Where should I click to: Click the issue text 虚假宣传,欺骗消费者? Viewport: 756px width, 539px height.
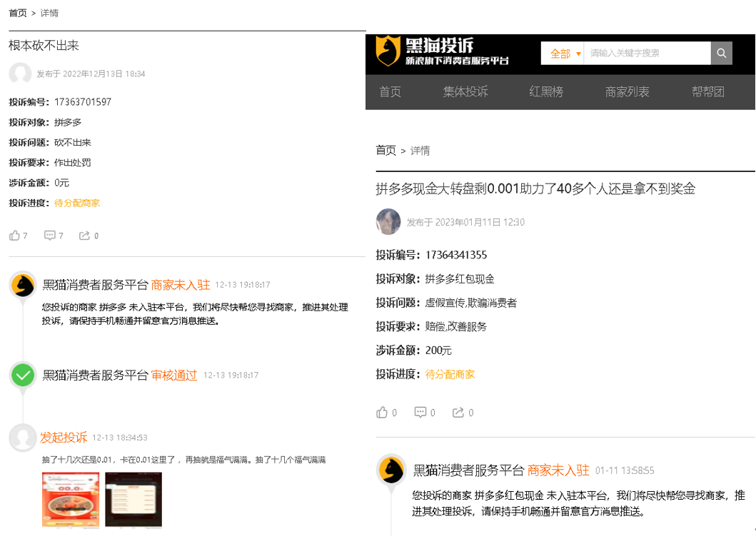(470, 303)
